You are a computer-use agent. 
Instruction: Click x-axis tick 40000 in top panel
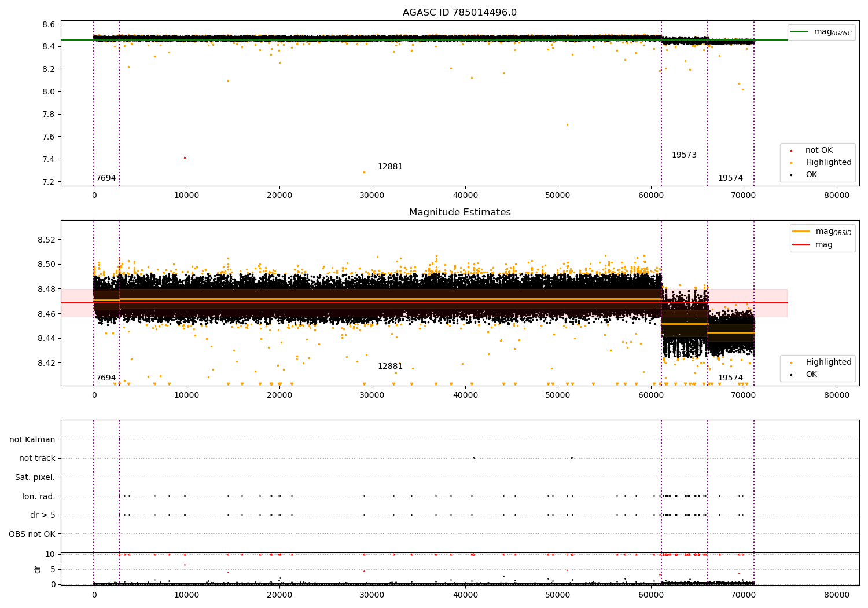pos(465,196)
